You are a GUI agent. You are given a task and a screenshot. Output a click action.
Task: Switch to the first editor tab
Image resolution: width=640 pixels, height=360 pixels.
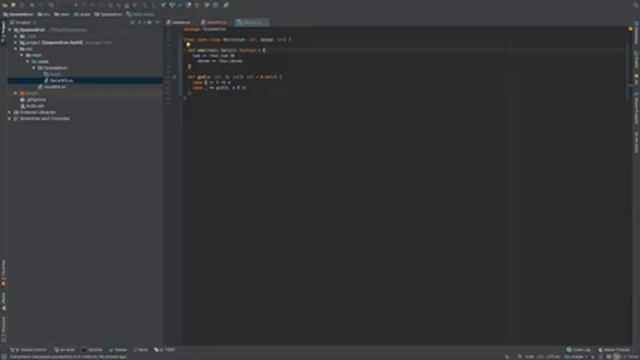pyautogui.click(x=180, y=22)
